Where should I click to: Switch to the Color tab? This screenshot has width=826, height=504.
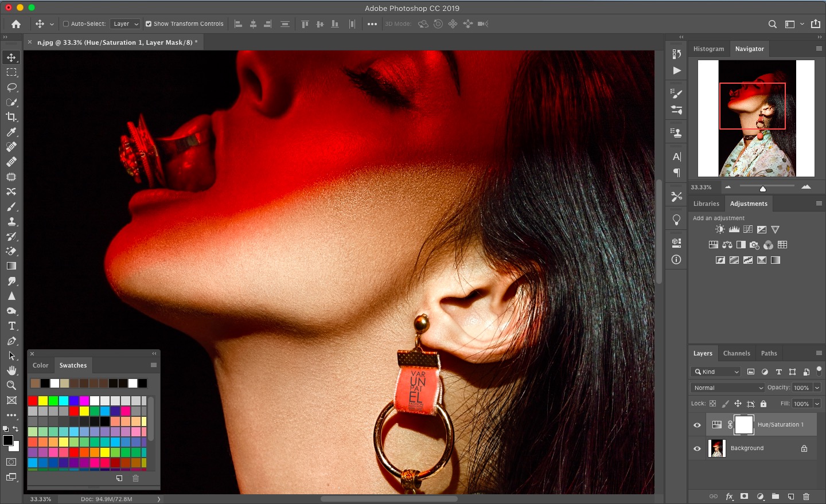[41, 365]
